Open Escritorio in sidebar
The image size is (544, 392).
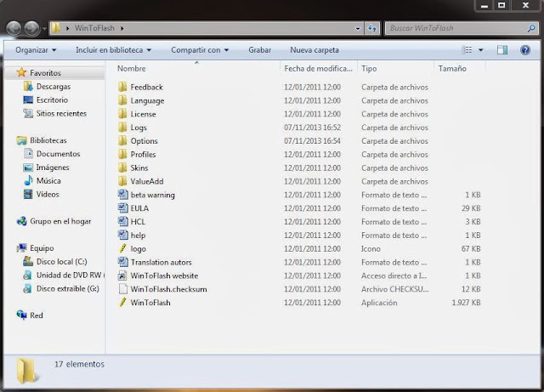click(x=52, y=100)
